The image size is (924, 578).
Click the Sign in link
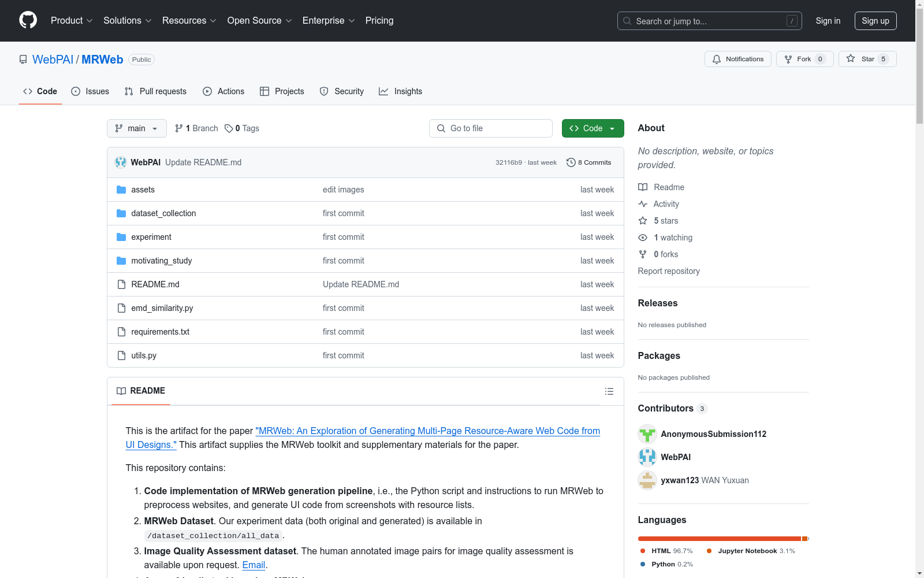(x=828, y=21)
